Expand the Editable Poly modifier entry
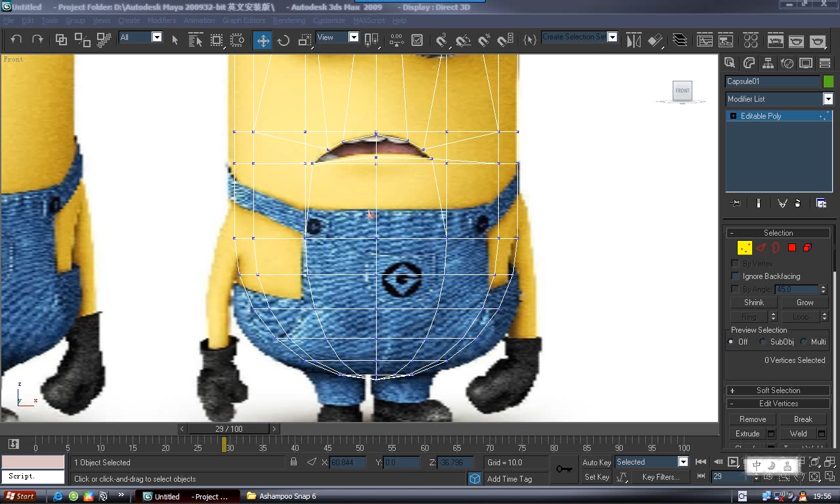840x504 pixels. (733, 116)
